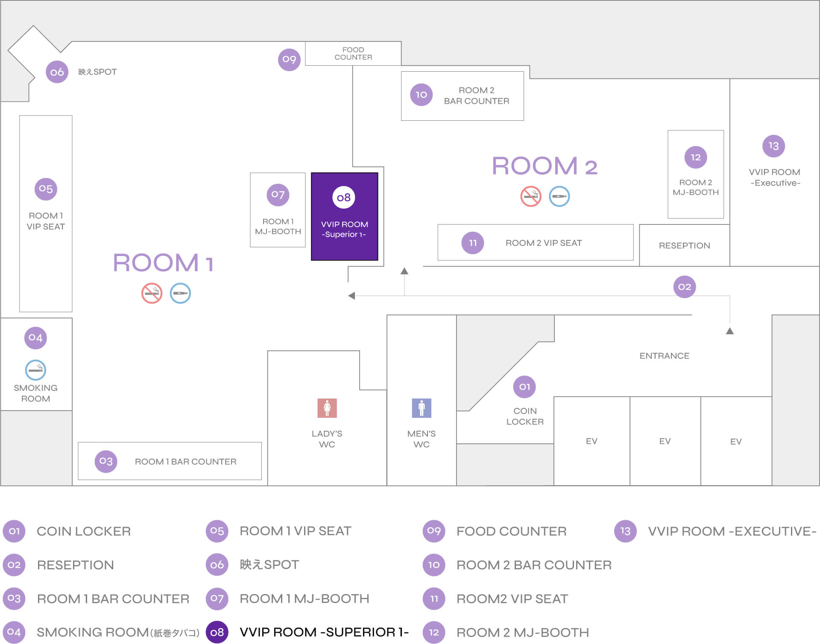The width and height of the screenshot is (820, 644).
Task: Click the no-smoking icon under ROOM 1
Action: pyautogui.click(x=152, y=293)
